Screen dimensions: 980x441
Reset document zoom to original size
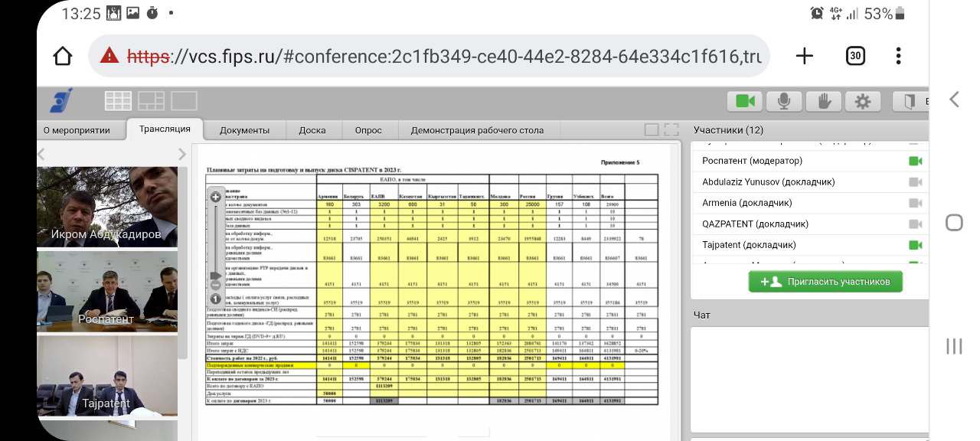point(216,299)
